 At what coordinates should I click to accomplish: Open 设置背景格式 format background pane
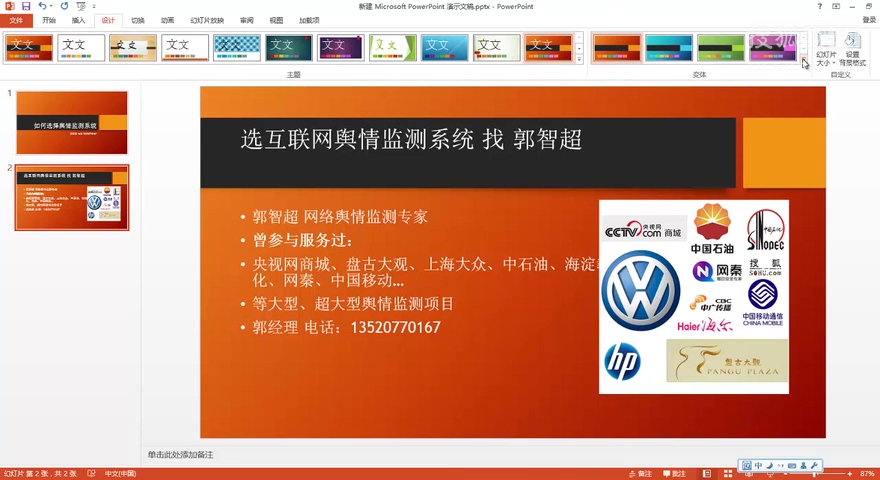[x=852, y=49]
